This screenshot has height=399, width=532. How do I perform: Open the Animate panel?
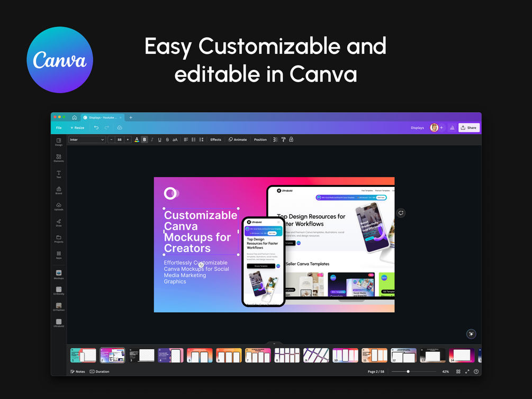(x=238, y=140)
